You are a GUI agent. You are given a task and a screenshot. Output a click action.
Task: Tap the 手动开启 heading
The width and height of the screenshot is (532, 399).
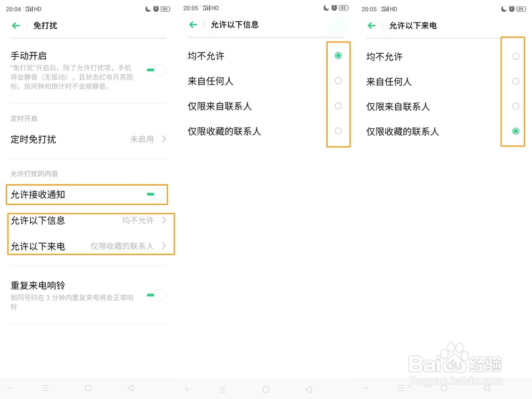pos(29,56)
